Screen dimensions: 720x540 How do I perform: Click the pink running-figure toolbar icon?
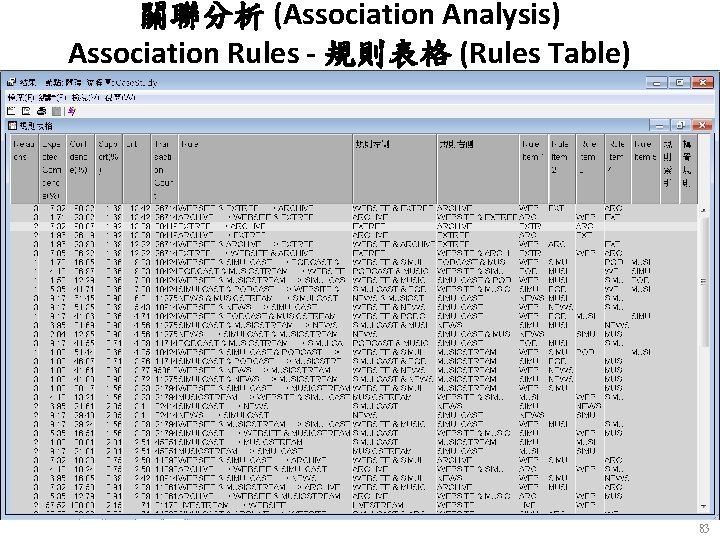click(x=72, y=111)
